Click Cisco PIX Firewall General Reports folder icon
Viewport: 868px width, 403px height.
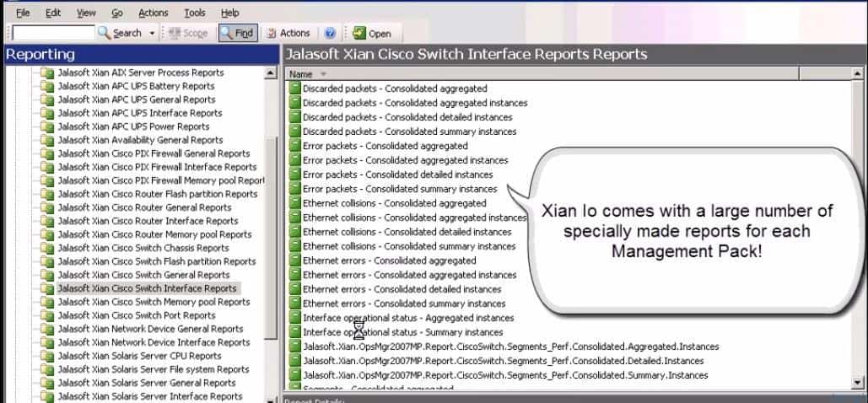click(47, 153)
